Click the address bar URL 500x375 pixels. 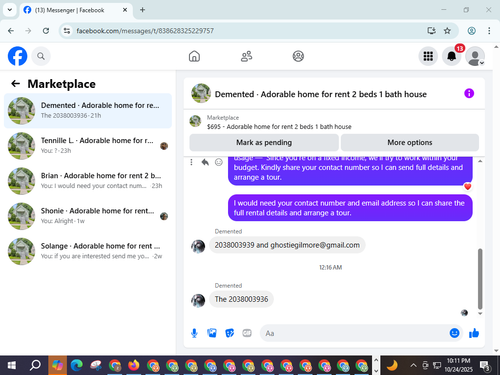pyautogui.click(x=145, y=31)
